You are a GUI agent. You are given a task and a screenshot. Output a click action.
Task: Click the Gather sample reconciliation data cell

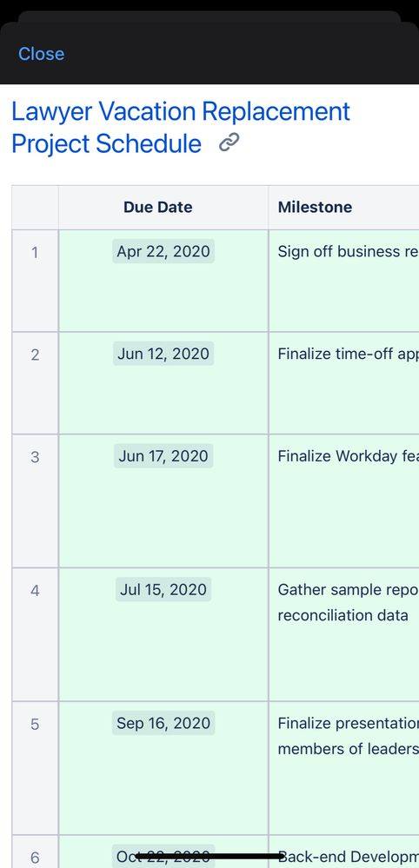[x=343, y=634]
